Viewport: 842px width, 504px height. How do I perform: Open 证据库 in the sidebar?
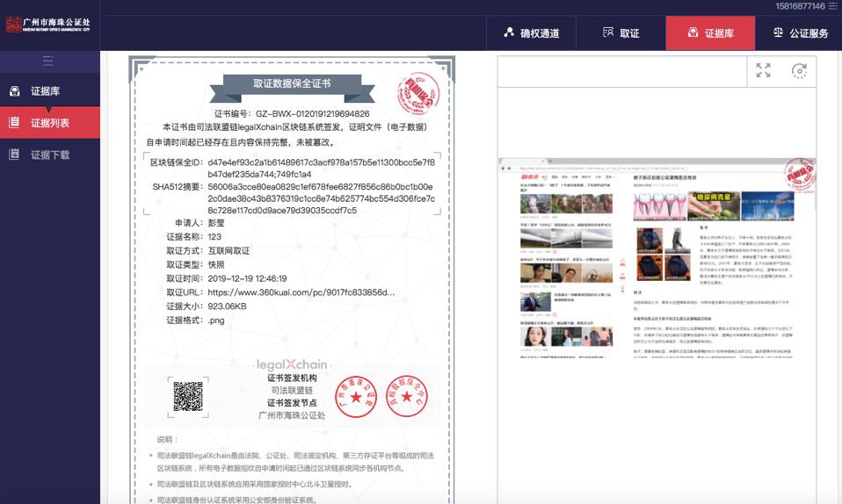(x=50, y=91)
